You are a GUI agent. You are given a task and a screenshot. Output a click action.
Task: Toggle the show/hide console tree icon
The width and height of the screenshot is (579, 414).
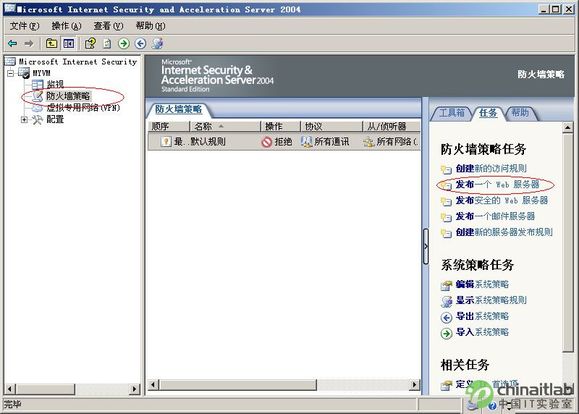tap(69, 44)
